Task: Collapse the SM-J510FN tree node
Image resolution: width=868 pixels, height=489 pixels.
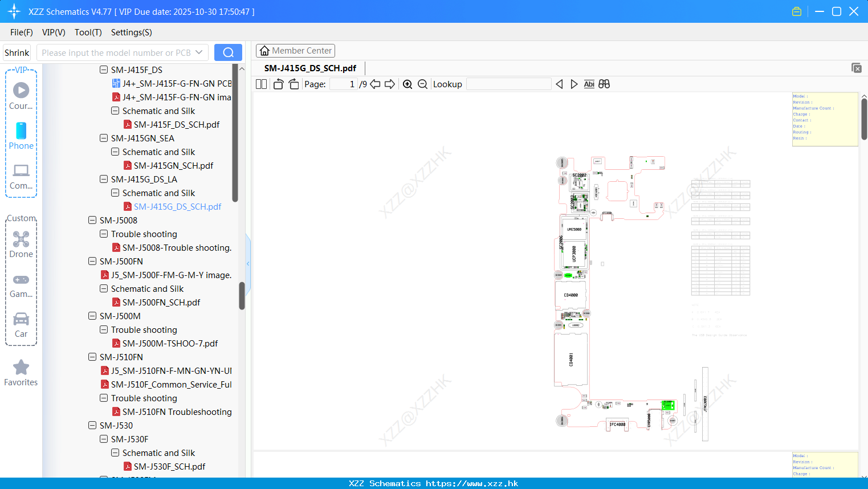Action: click(x=92, y=357)
